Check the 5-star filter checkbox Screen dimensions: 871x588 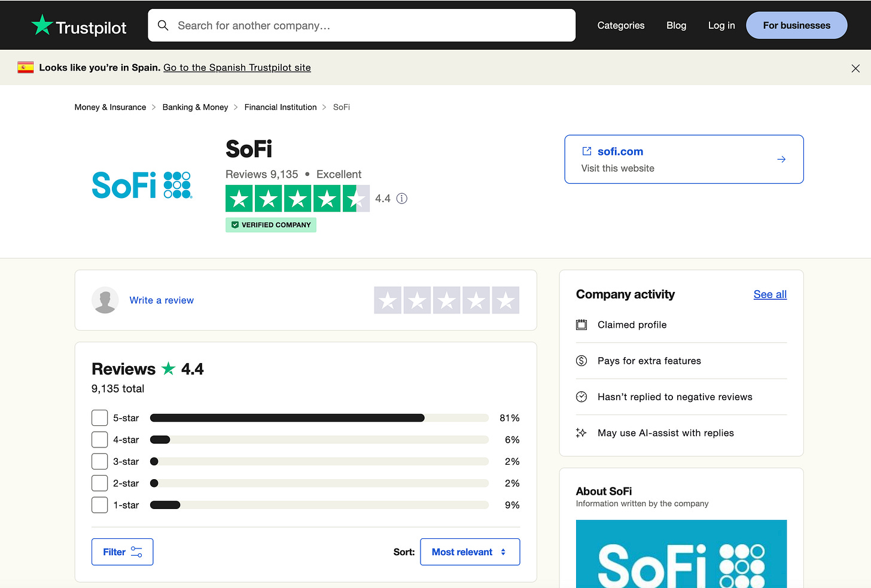(x=100, y=418)
